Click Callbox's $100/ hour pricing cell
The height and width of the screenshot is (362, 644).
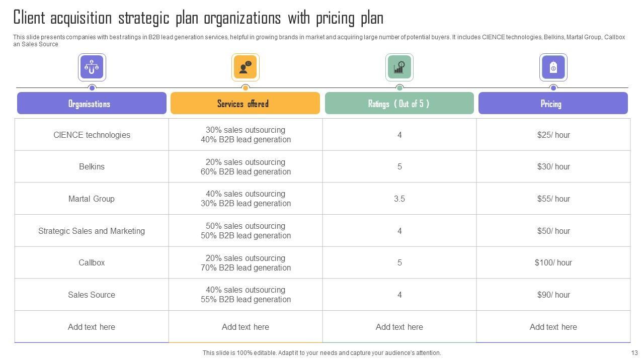(553, 262)
